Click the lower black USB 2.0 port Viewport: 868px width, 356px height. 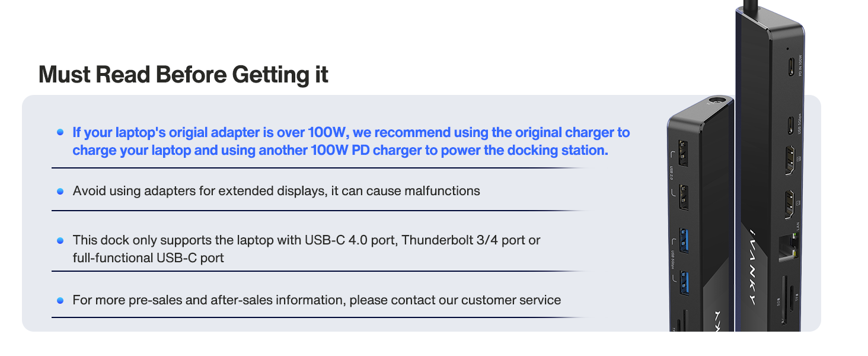683,196
